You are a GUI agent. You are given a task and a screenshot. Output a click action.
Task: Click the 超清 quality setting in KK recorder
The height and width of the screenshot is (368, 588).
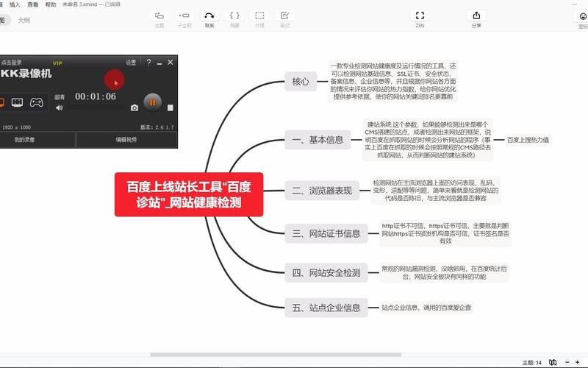[x=60, y=97]
